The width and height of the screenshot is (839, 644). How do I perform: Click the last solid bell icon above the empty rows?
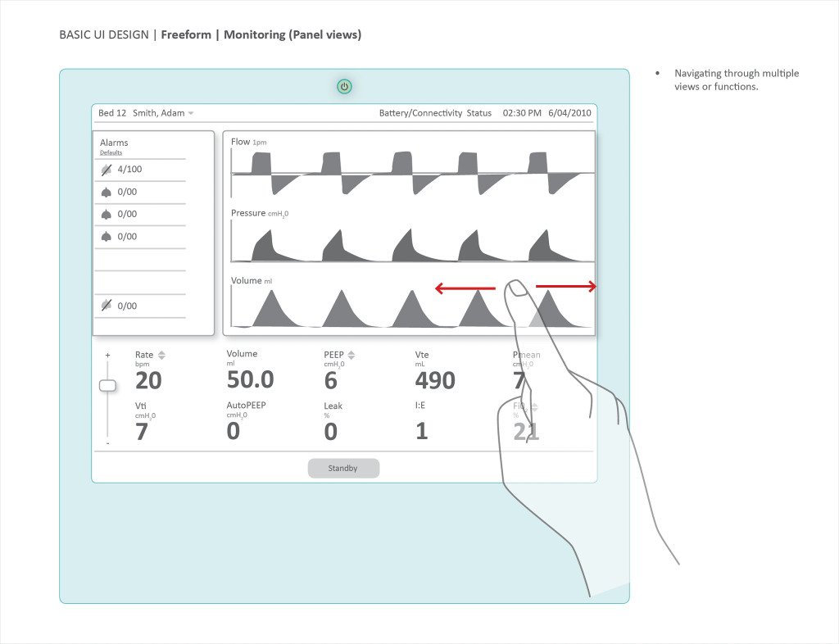pyautogui.click(x=106, y=236)
